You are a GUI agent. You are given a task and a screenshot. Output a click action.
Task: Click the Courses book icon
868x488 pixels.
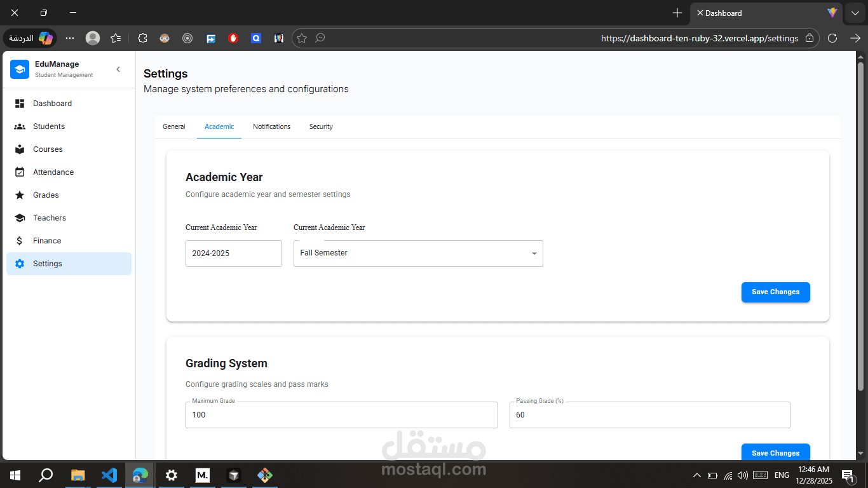tap(20, 149)
